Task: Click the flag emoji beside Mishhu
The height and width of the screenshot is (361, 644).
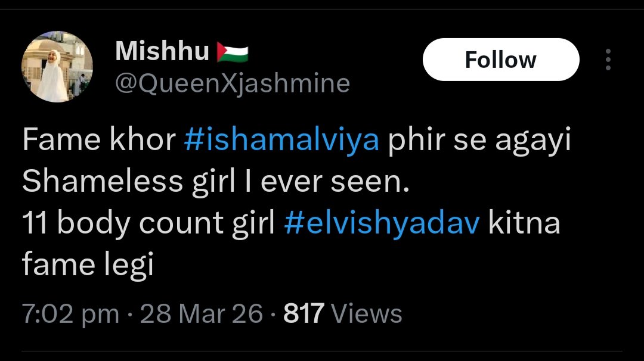Action: pyautogui.click(x=233, y=52)
